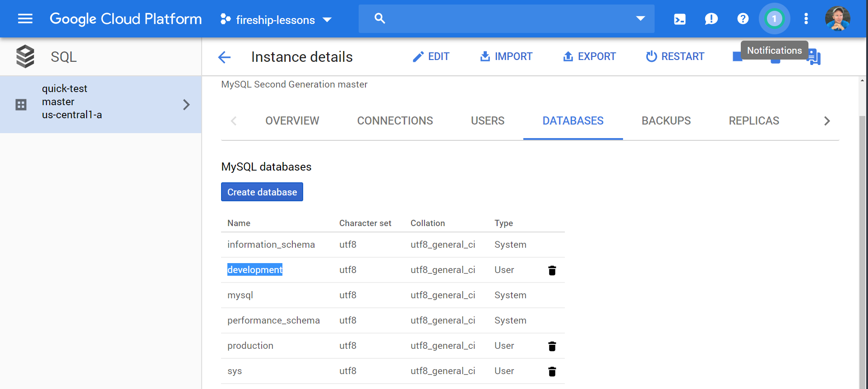The image size is (868, 389).
Task: Expand the quick-test instance chevron
Action: (186, 105)
